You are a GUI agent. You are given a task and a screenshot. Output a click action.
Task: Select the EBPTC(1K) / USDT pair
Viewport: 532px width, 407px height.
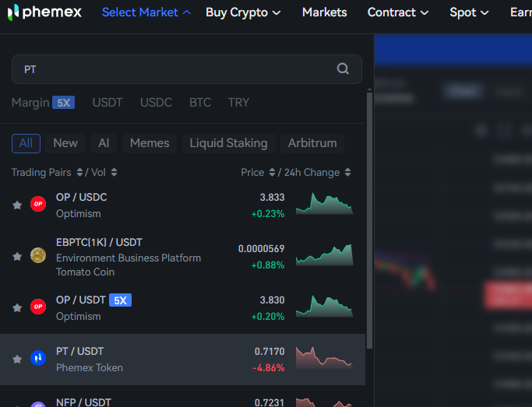tap(182, 257)
